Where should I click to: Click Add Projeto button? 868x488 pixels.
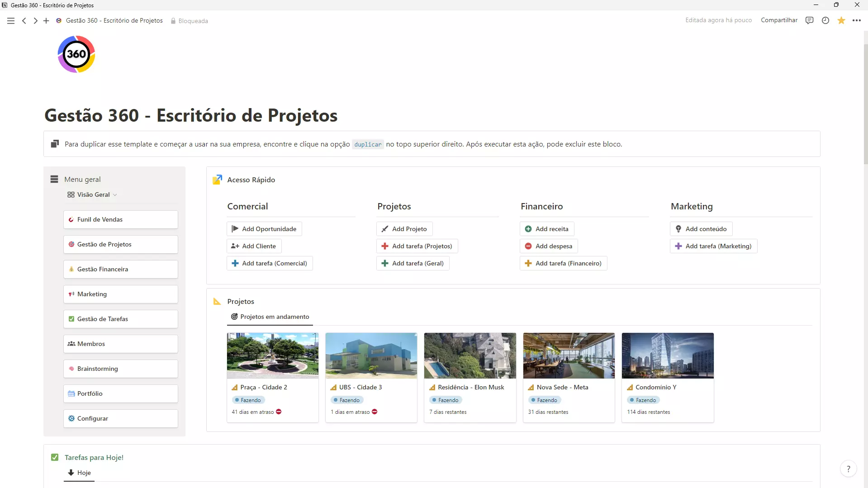tap(404, 229)
